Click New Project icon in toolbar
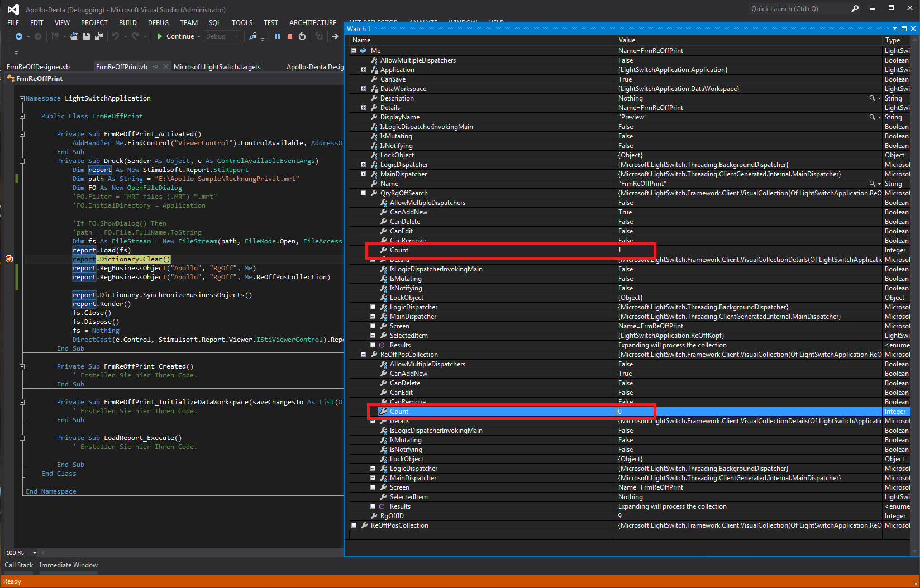Image resolution: width=920 pixels, height=588 pixels. pyautogui.click(x=55, y=36)
